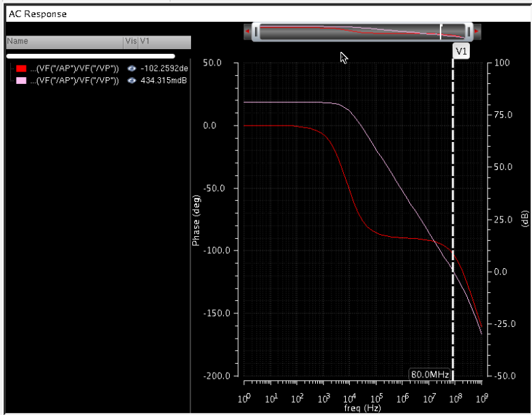Click the red phase trace color swatch
Screen dimensions: 532x415
click(21, 69)
